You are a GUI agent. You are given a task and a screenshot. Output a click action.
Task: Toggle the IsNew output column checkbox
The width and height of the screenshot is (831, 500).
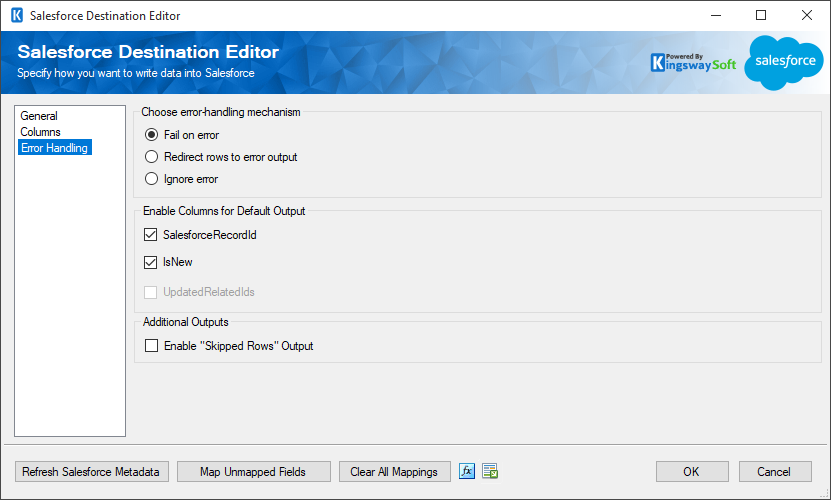(151, 262)
